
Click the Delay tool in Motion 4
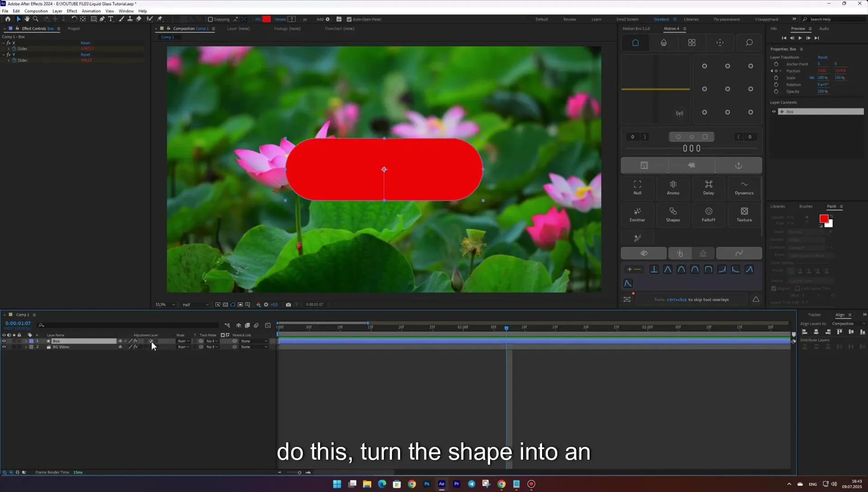coord(708,187)
